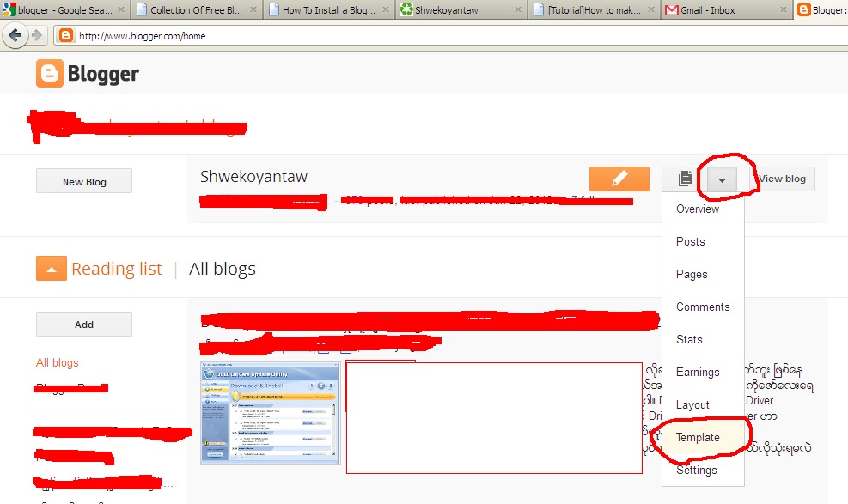Select Settings in the dropdown menu
Image resolution: width=848 pixels, height=504 pixels.
click(x=696, y=470)
